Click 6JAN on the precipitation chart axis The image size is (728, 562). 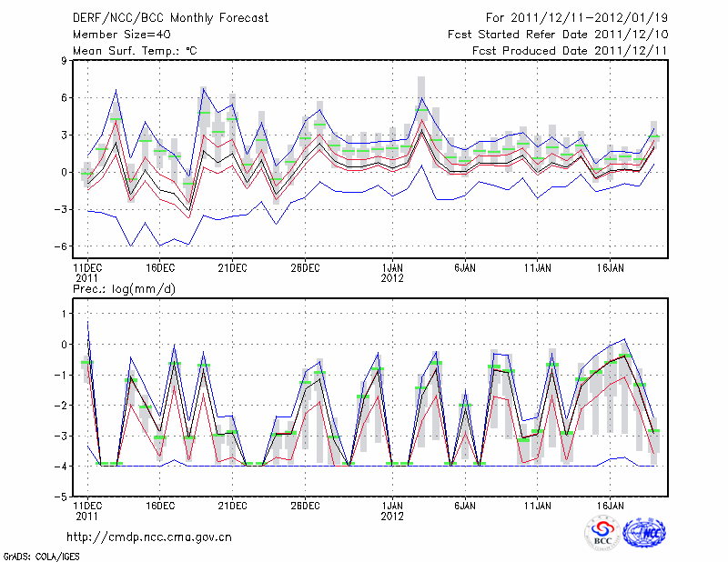[464, 505]
